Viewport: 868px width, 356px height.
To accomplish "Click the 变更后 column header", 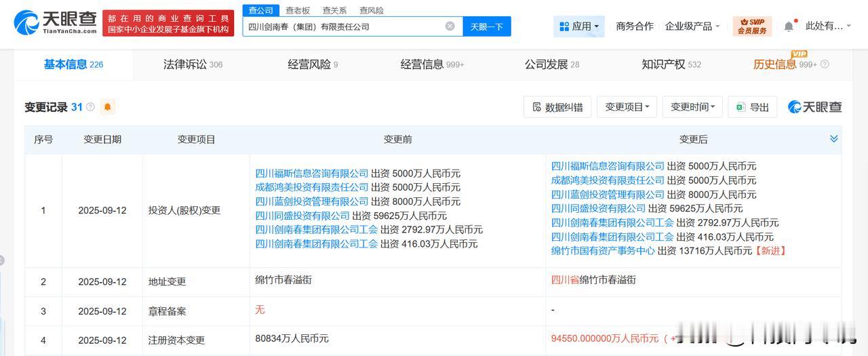I will tap(693, 139).
